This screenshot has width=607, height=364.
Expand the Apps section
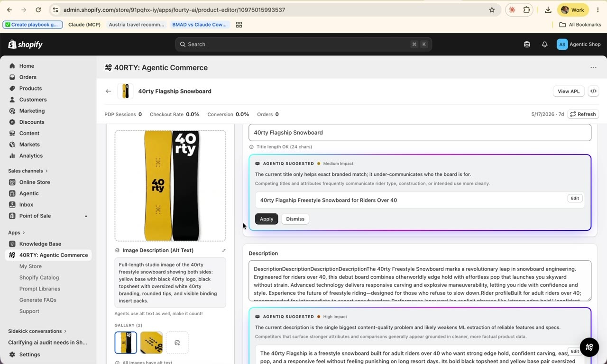16,233
